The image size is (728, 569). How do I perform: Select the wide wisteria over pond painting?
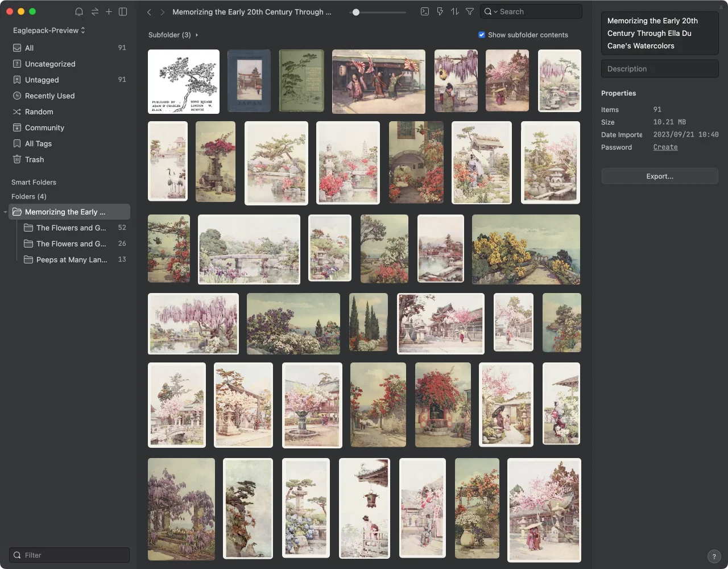click(x=193, y=324)
